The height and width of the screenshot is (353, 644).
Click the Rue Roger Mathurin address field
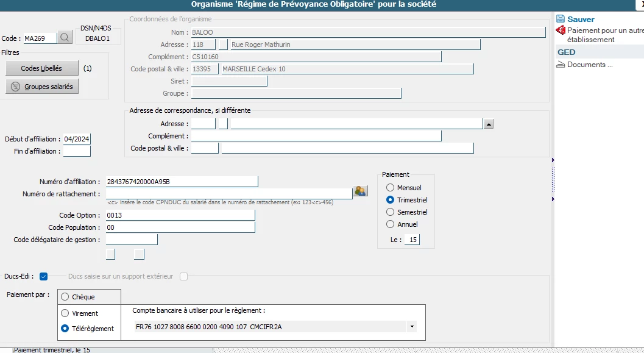tap(355, 45)
